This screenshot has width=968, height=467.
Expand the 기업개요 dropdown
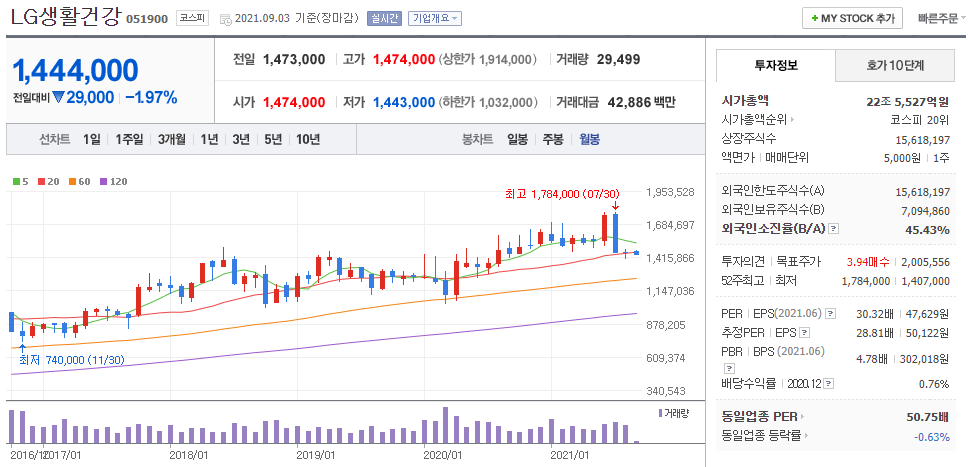435,19
